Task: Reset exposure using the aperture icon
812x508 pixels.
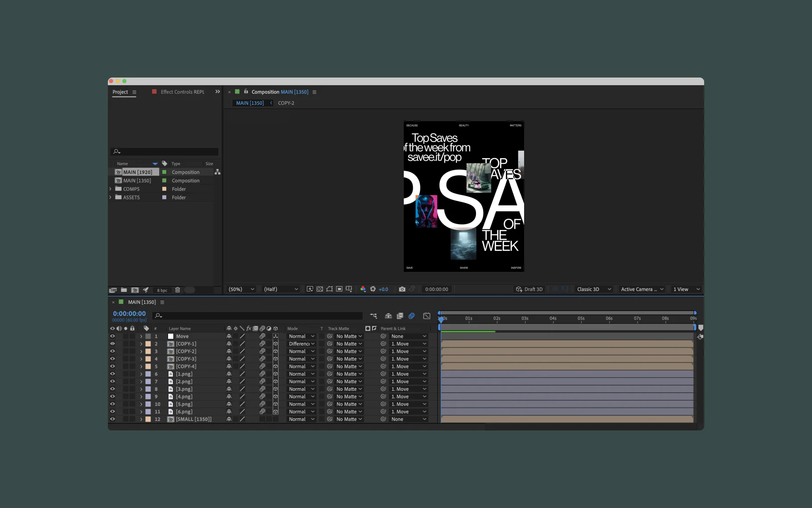Action: pyautogui.click(x=373, y=289)
